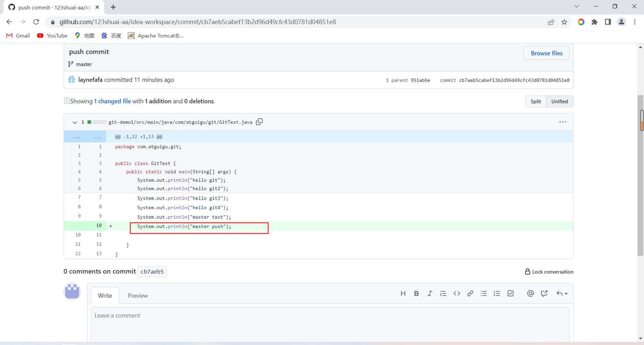The height and width of the screenshot is (345, 644).
Task: Click the page vertical scrollbar thumb
Action: [x=641, y=175]
